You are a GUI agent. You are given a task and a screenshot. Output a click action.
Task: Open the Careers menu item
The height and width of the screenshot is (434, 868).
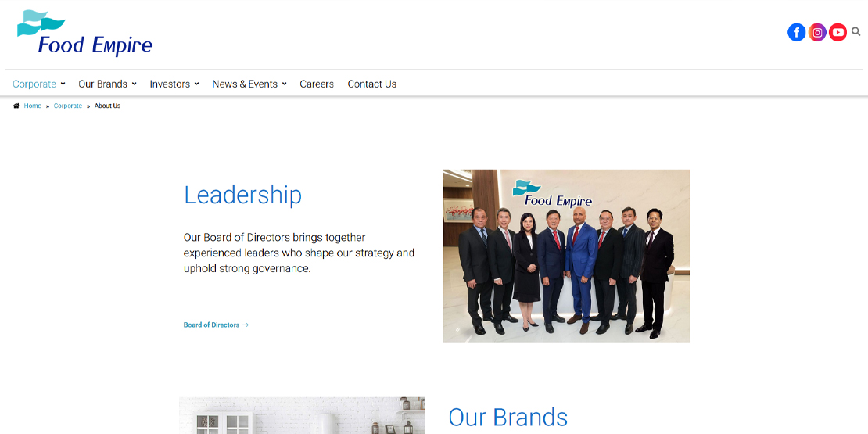point(317,84)
